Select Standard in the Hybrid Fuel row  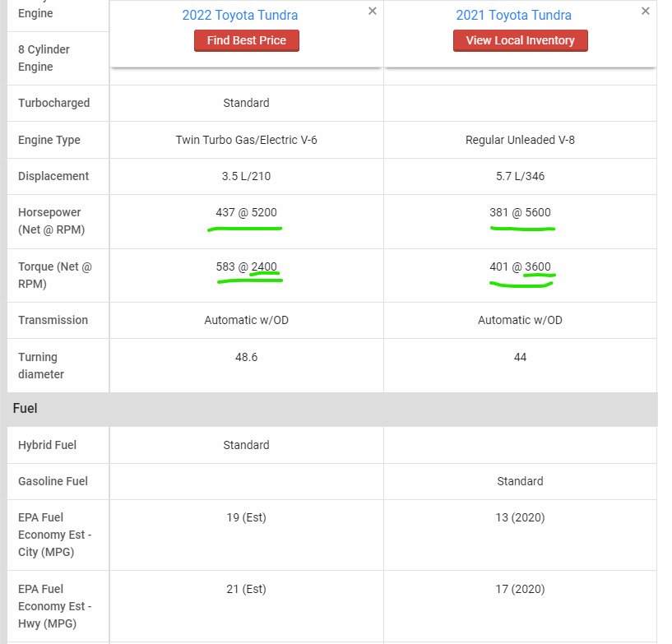click(247, 445)
